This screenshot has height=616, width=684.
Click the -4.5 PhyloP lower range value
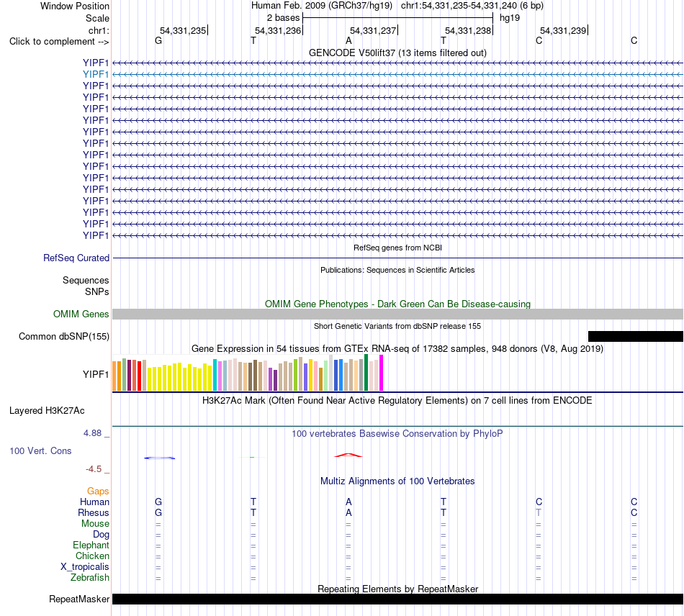[94, 469]
